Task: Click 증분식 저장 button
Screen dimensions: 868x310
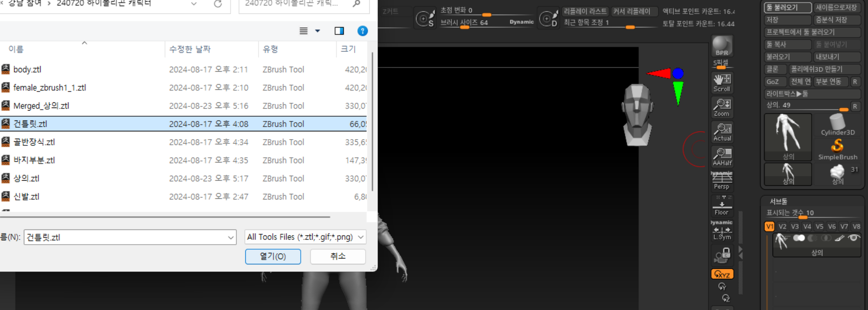Action: pyautogui.click(x=836, y=20)
